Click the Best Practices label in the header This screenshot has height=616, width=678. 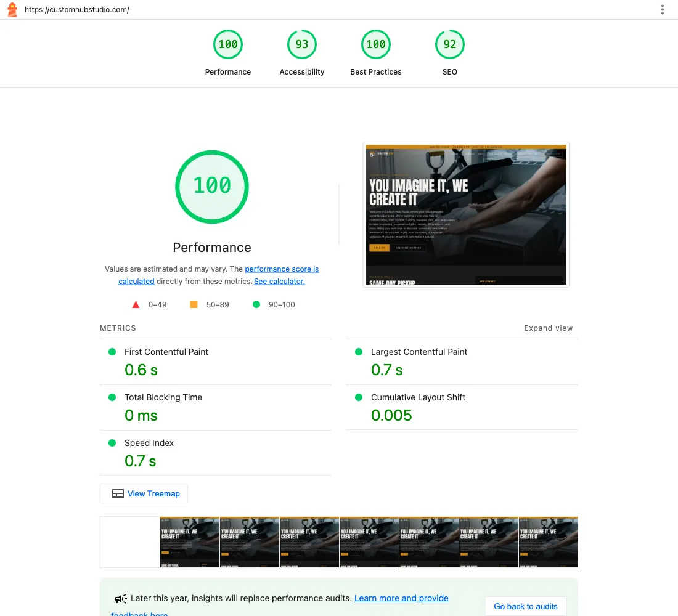[x=376, y=71]
